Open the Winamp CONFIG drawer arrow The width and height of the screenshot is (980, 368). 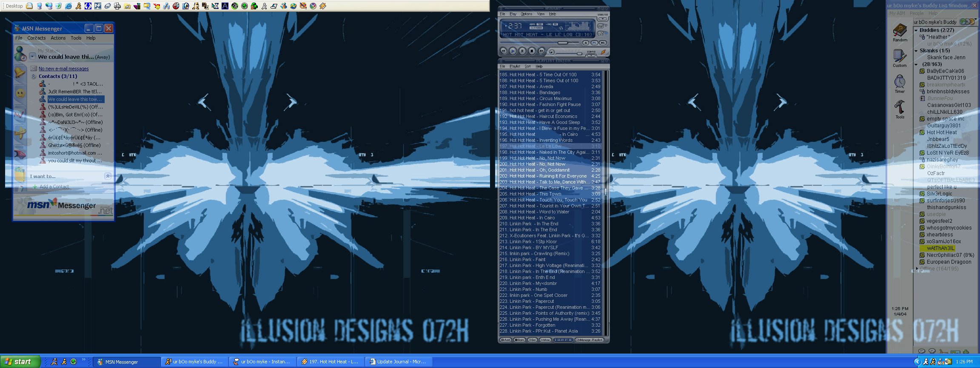point(591,55)
